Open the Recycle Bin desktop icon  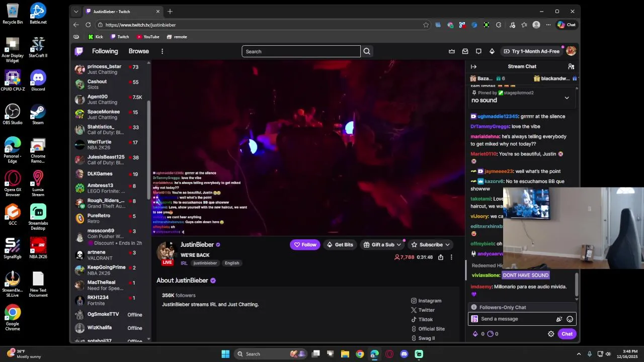(13, 14)
